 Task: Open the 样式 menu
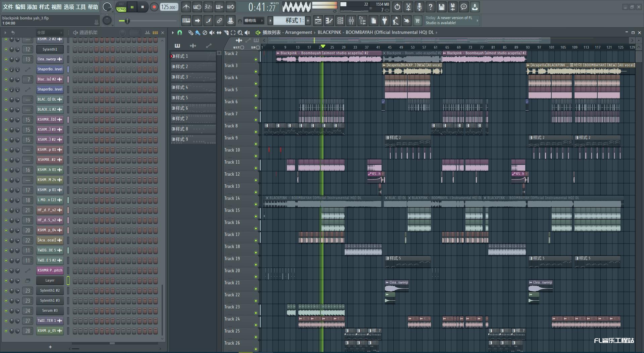[44, 7]
